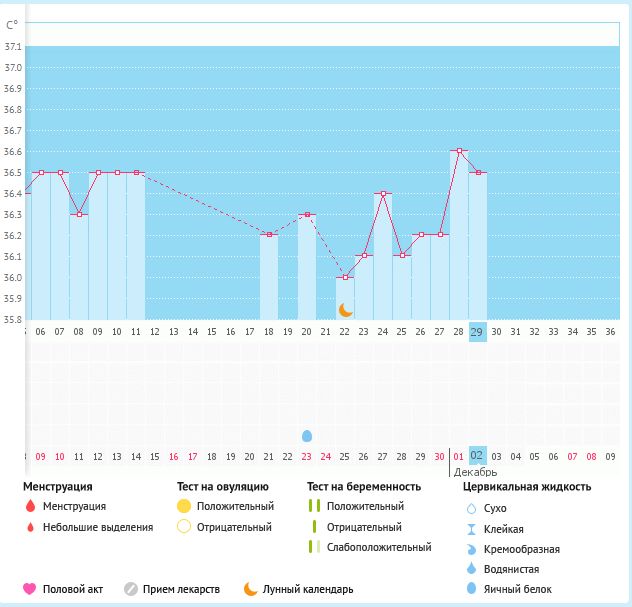Click the Клейкая cervical fluid icon
The height and width of the screenshot is (607, 632).
[x=471, y=529]
